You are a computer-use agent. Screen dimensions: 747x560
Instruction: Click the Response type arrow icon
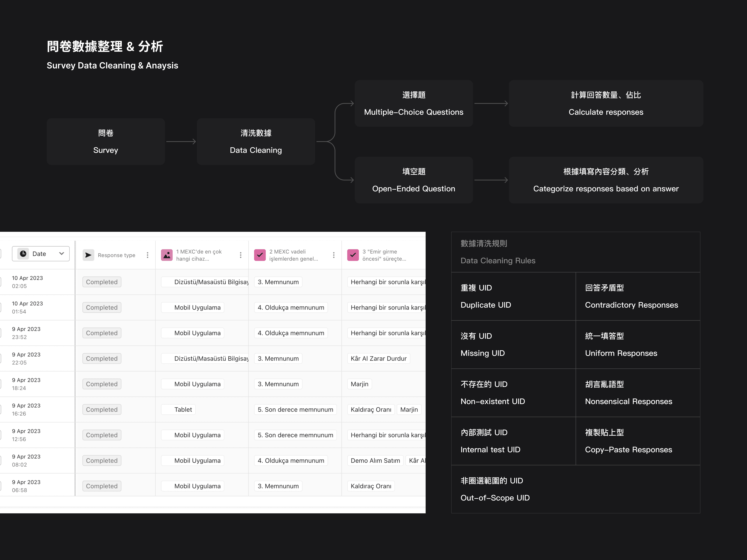(x=88, y=255)
